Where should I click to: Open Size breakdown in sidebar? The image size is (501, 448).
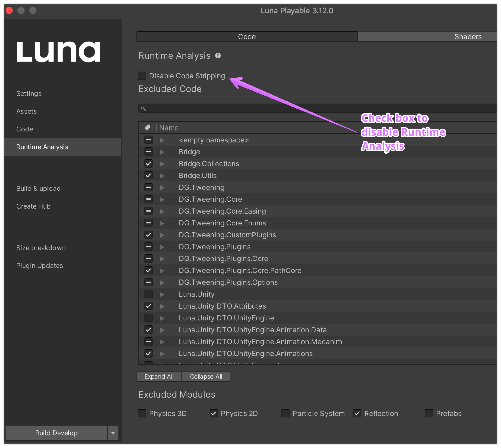(x=41, y=248)
